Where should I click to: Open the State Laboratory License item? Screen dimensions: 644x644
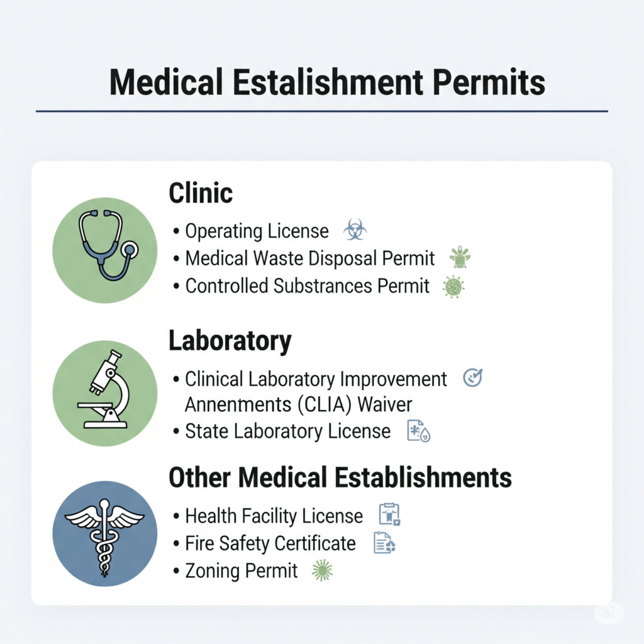tap(287, 431)
